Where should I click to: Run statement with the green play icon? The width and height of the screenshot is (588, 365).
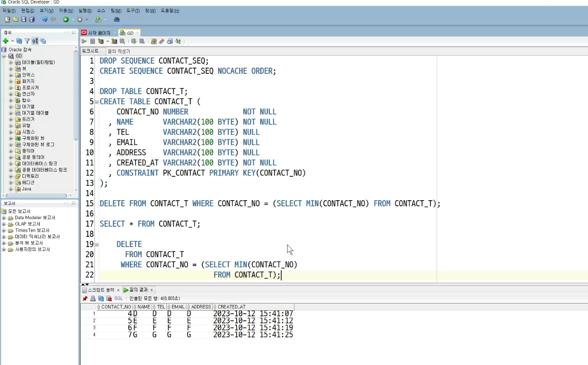[84, 41]
